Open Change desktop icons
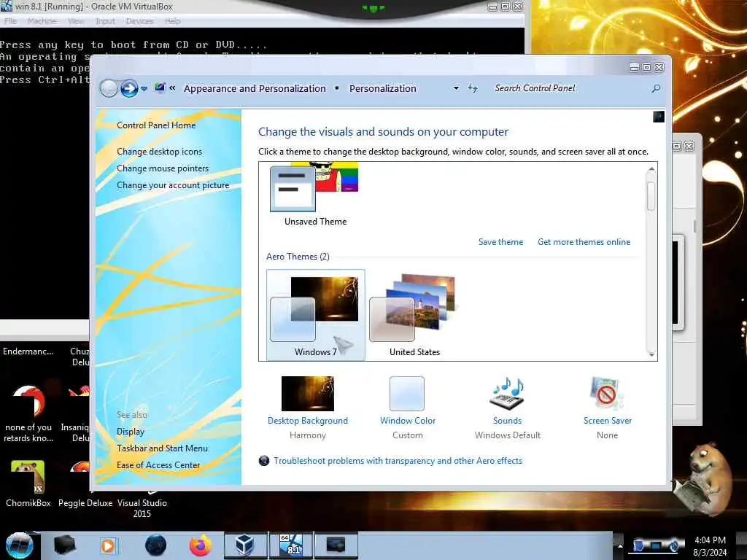Viewport: 747px width, 560px height. 160,152
